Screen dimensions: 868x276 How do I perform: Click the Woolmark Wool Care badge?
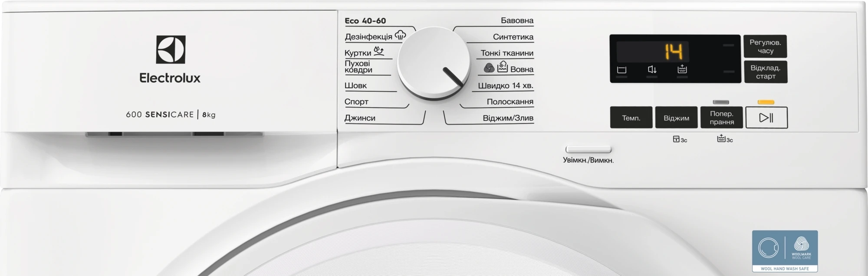(785, 251)
